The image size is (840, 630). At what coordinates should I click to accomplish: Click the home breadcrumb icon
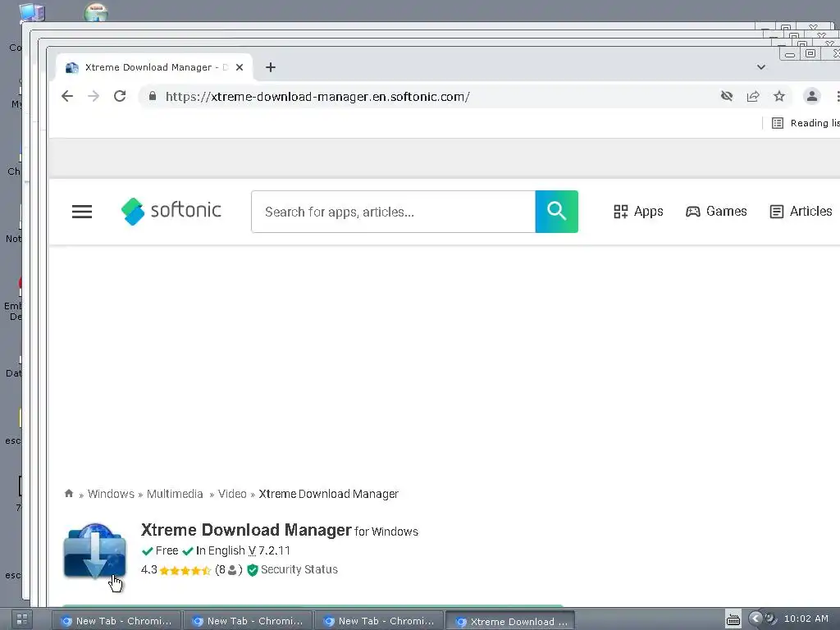(69, 493)
